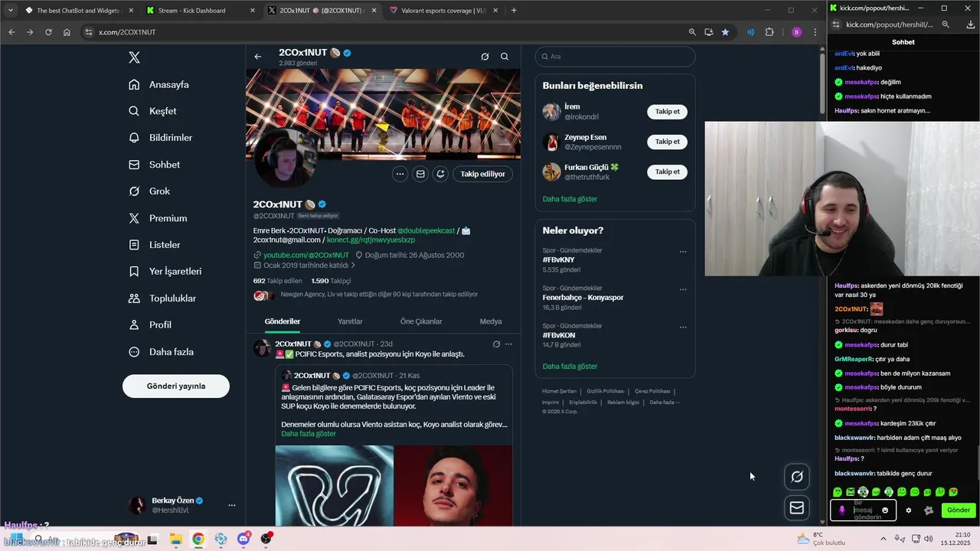Click Chrome home button

[x=67, y=32]
